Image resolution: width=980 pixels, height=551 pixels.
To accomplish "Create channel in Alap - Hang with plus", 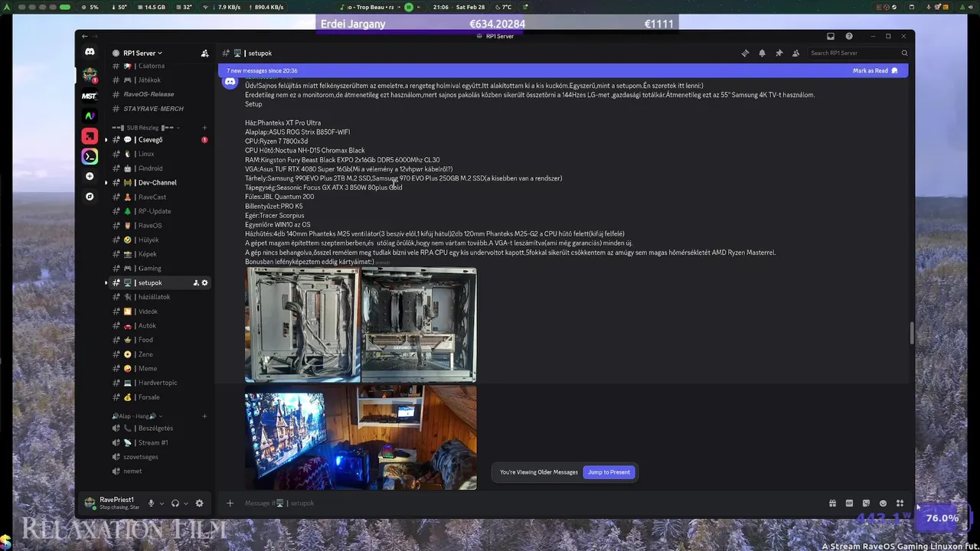I will pos(204,416).
